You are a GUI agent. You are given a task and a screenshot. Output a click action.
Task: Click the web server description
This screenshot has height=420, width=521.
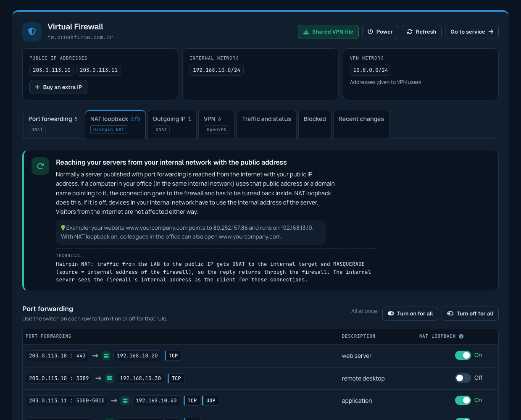point(357,356)
